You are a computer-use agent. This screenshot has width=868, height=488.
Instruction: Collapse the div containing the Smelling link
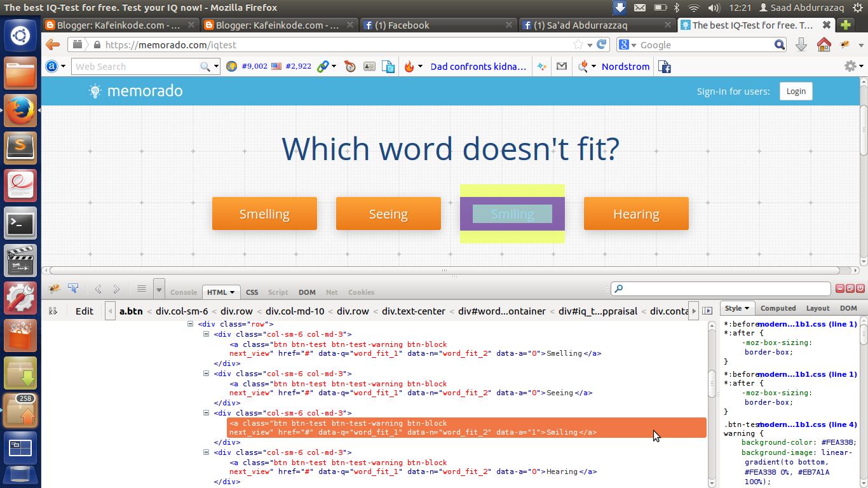[206, 334]
